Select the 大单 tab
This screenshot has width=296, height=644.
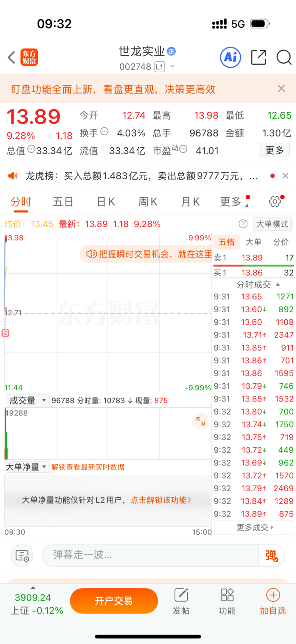253,242
